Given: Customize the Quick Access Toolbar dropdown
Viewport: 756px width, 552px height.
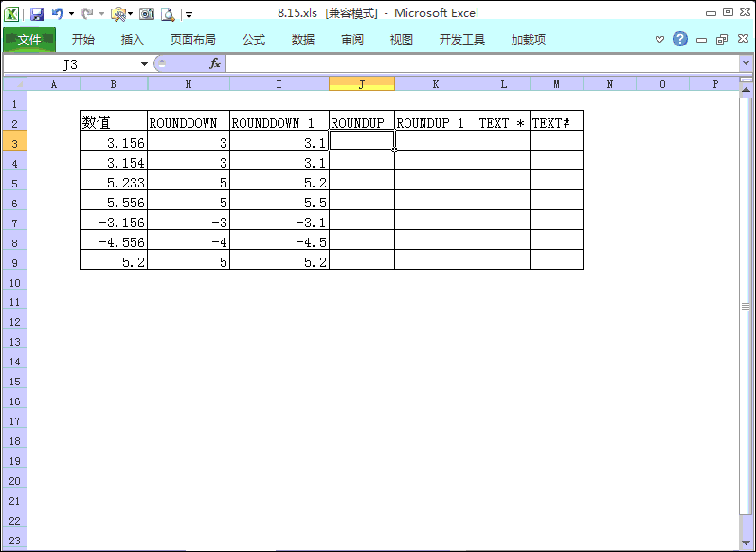Looking at the screenshot, I should pos(189,15).
